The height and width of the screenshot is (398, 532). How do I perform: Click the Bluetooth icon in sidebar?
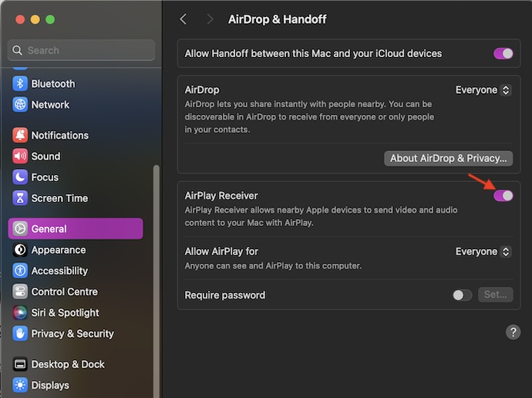20,83
